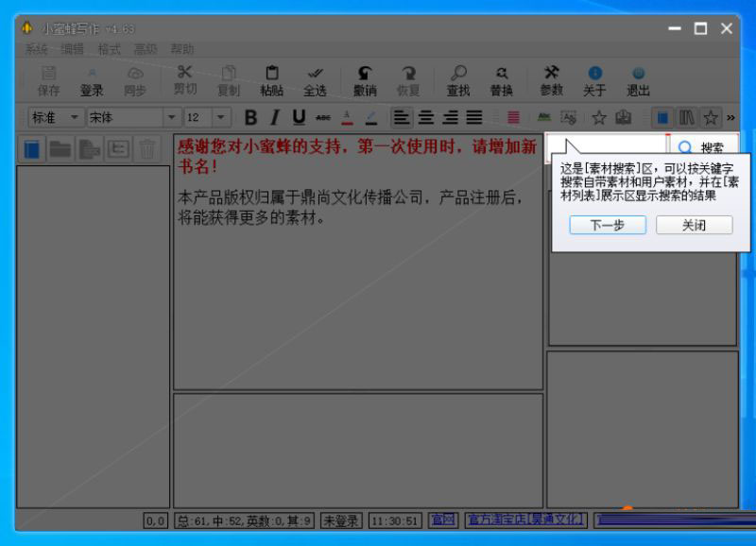Toggle bold formatting

pos(250,117)
